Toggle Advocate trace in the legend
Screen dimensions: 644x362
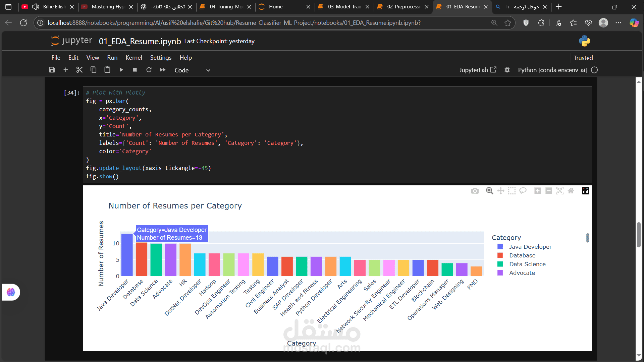click(522, 273)
